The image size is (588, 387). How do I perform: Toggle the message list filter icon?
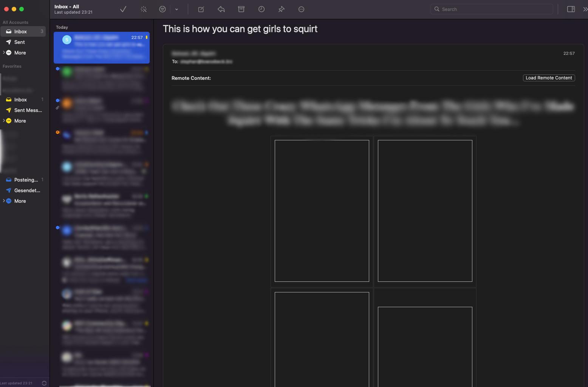tap(162, 9)
